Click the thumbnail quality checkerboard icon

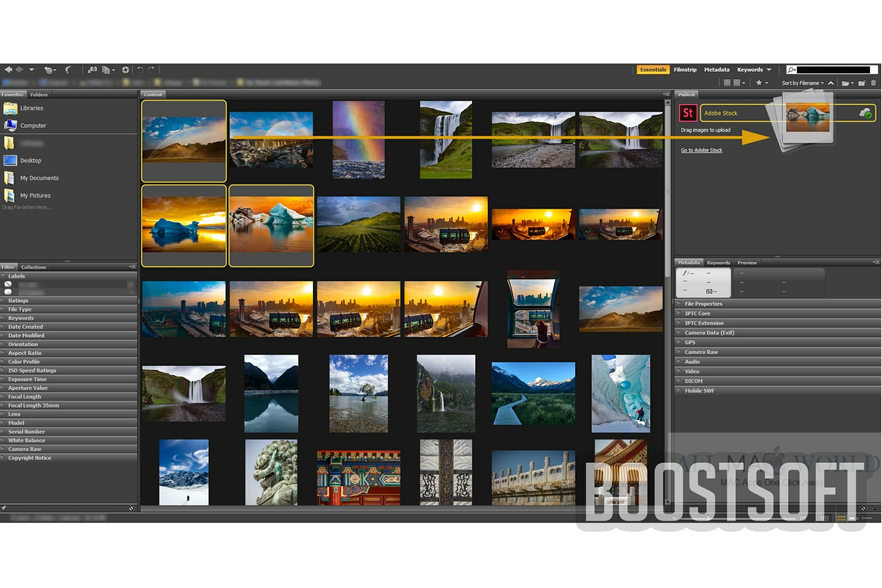coord(727,83)
